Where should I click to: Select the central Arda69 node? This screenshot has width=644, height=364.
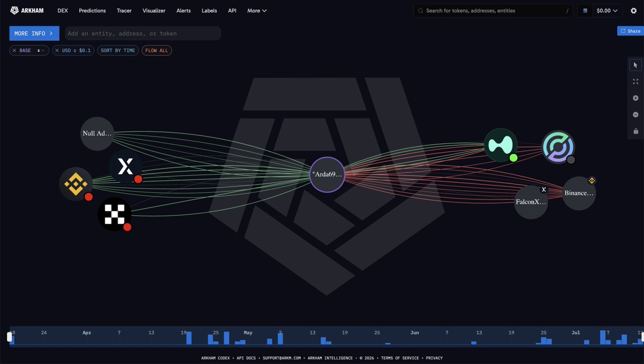pos(327,174)
